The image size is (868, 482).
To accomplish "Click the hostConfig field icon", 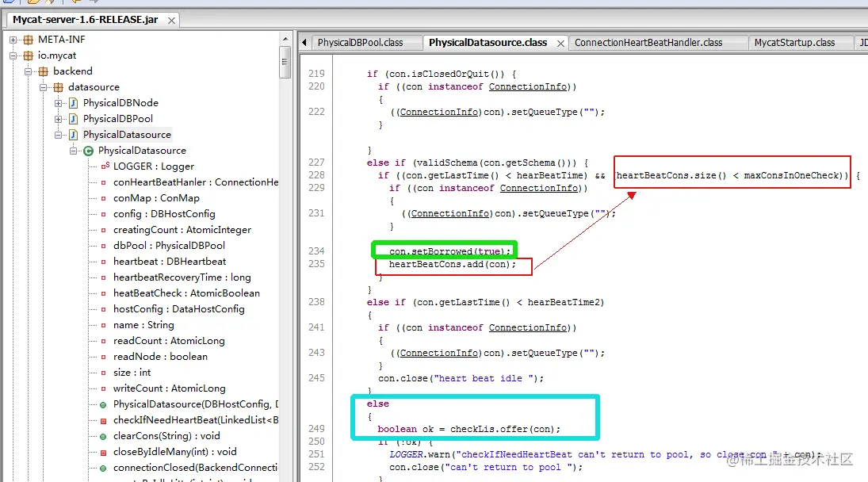I will pos(104,309).
